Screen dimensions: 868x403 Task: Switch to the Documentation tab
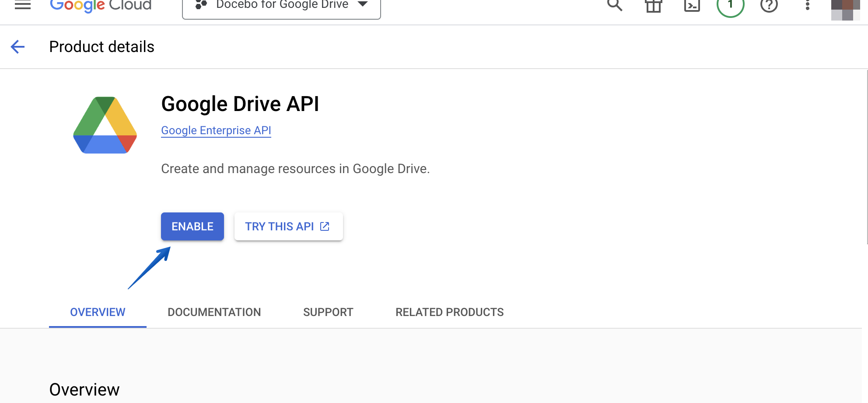(x=214, y=312)
